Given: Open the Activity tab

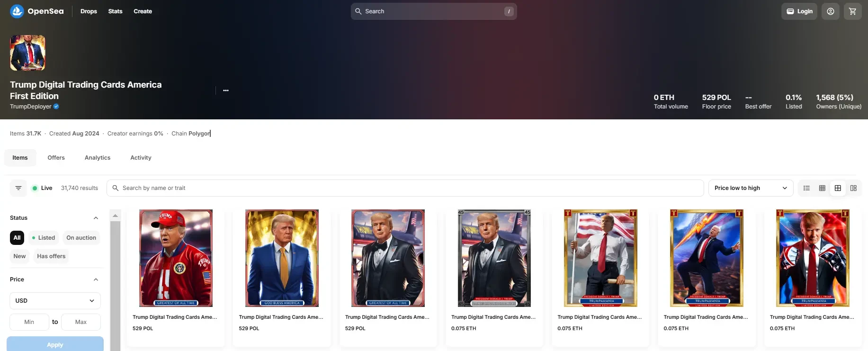Looking at the screenshot, I should click(141, 158).
